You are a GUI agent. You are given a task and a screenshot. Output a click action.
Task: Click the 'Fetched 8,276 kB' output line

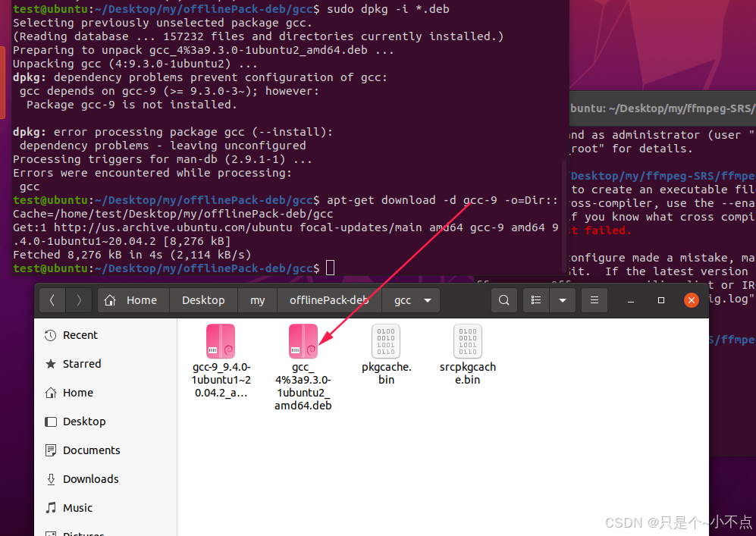point(132,255)
